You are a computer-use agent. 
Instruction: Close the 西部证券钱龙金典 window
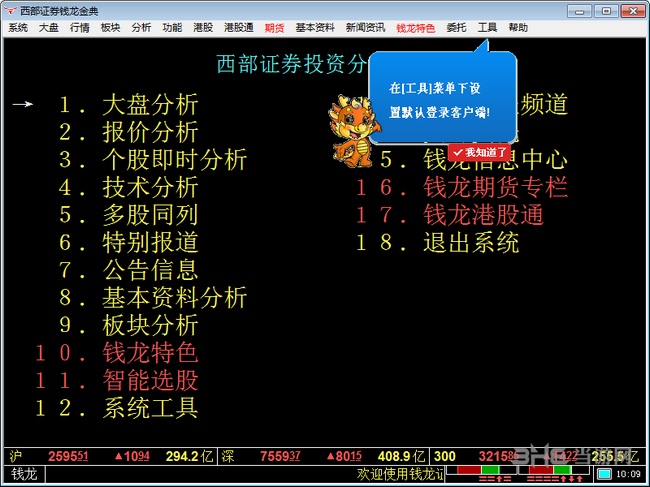point(633,11)
